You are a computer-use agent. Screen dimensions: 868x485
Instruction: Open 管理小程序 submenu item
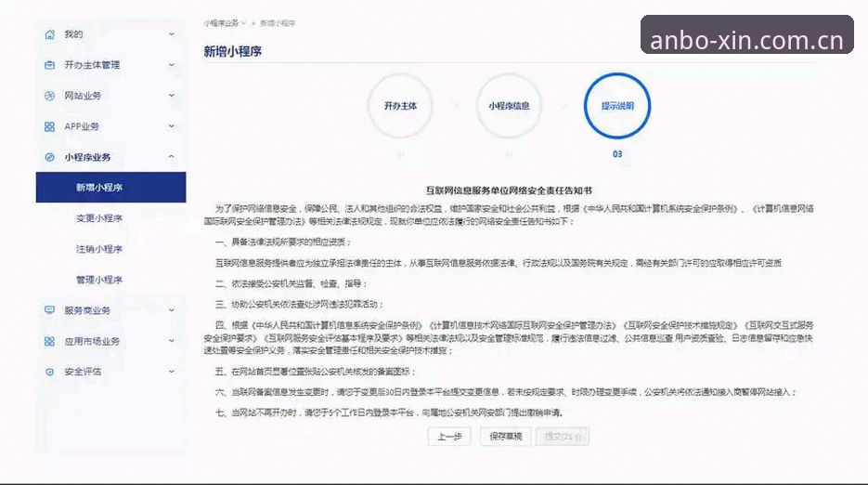click(x=99, y=280)
